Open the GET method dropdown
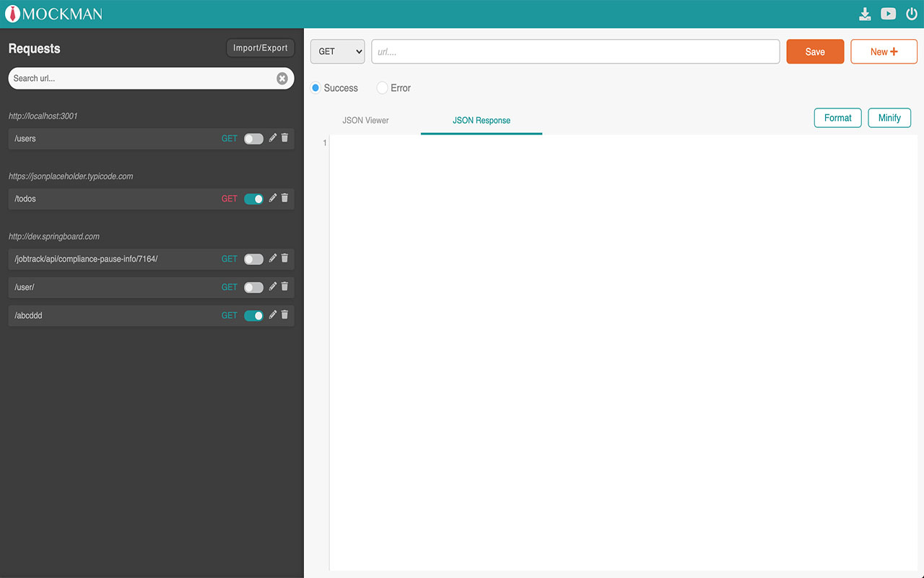The height and width of the screenshot is (578, 924). click(338, 51)
